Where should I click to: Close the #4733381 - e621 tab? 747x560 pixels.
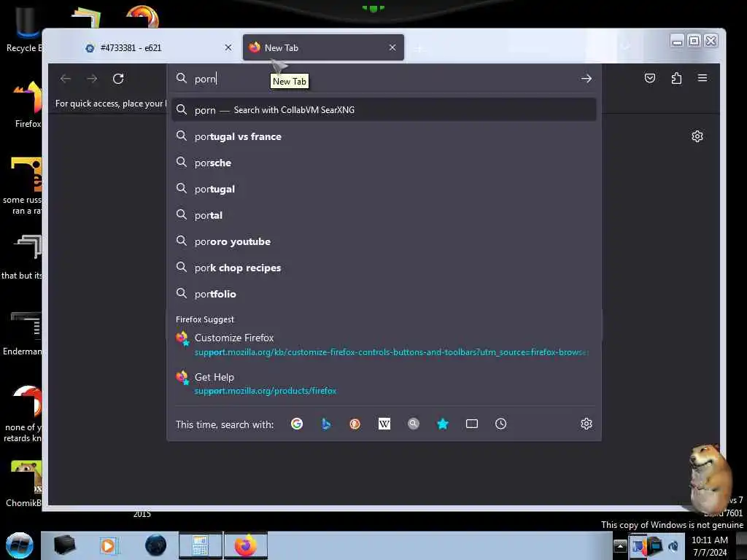click(228, 47)
